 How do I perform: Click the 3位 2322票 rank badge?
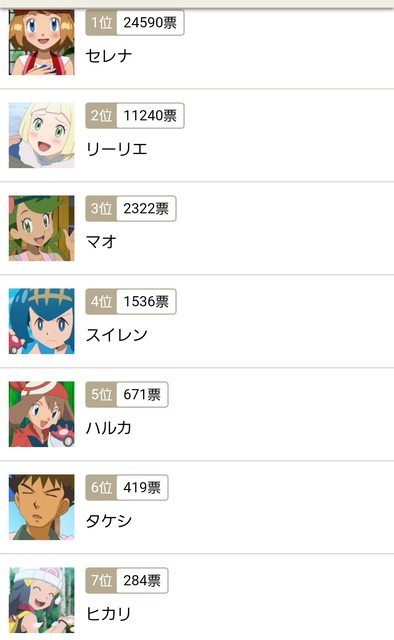[131, 209]
